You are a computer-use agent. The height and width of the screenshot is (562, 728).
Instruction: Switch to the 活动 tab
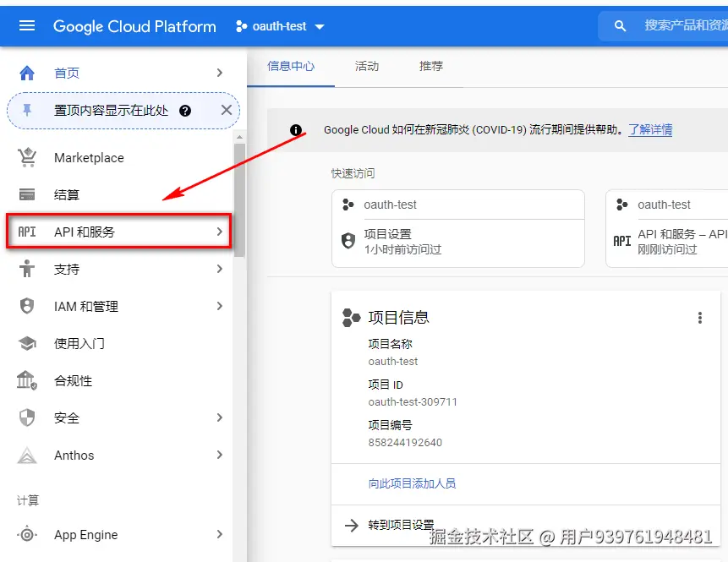(x=367, y=67)
